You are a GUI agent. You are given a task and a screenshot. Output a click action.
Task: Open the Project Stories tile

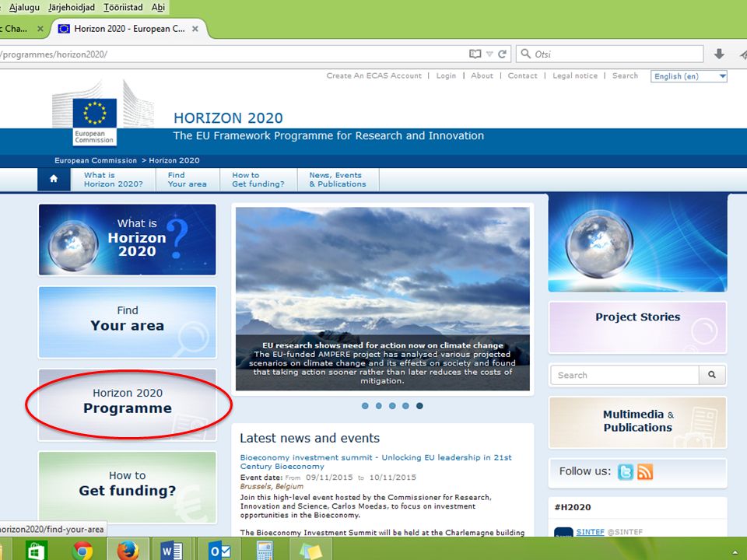point(637,327)
